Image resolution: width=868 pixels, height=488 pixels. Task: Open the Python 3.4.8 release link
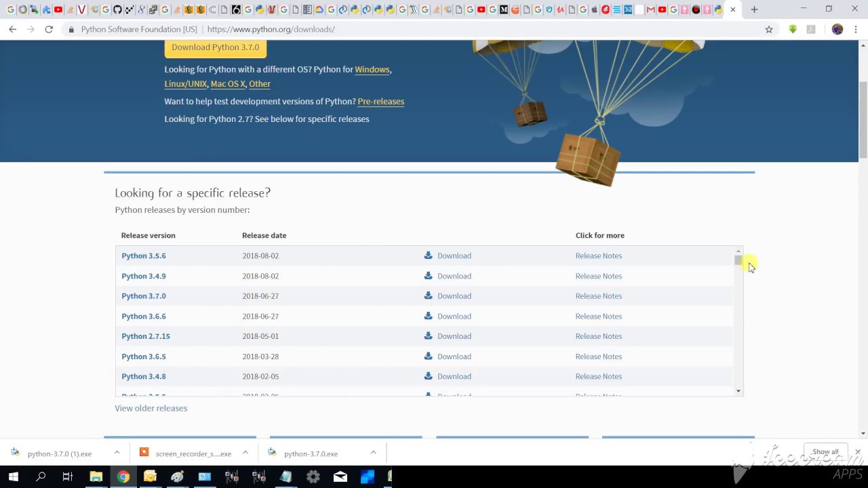pos(144,376)
